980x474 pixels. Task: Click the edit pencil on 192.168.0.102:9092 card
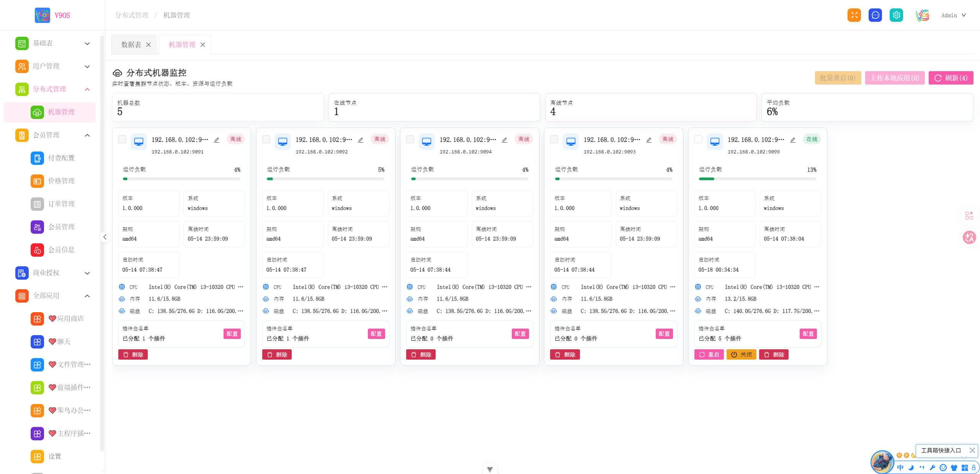361,140
